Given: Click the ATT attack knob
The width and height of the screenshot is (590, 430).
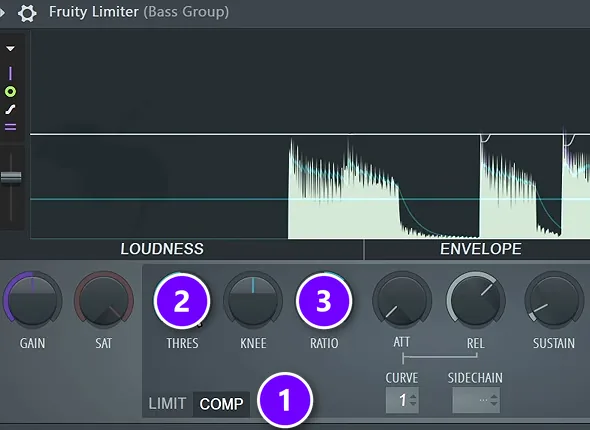Looking at the screenshot, I should (402, 300).
